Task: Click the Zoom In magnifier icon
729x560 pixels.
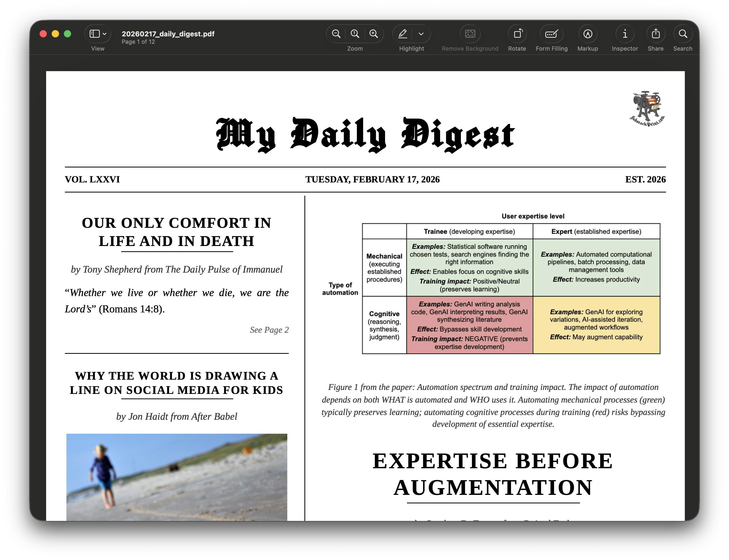Action: [373, 34]
